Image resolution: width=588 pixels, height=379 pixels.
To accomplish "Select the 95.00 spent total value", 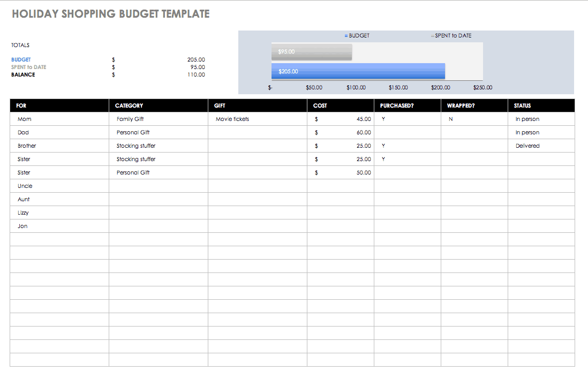I will [198, 67].
